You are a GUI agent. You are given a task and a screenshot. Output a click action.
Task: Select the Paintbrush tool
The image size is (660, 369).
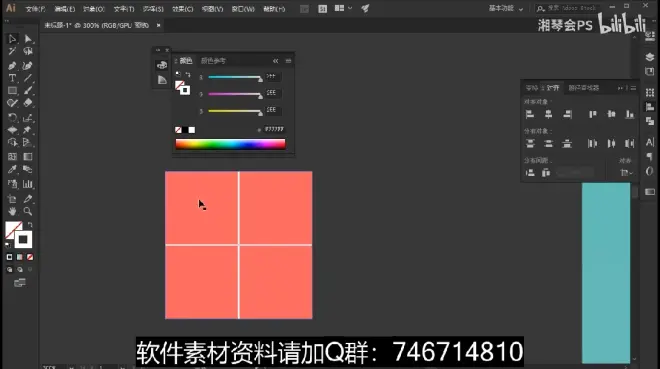tap(28, 90)
